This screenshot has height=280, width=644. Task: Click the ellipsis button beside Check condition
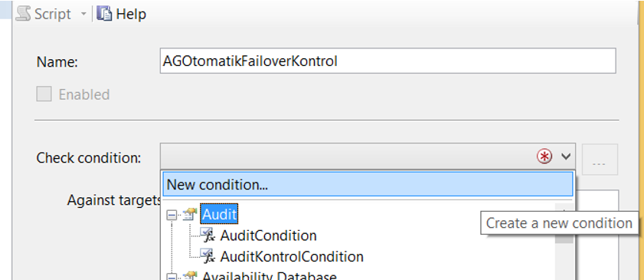(x=600, y=160)
